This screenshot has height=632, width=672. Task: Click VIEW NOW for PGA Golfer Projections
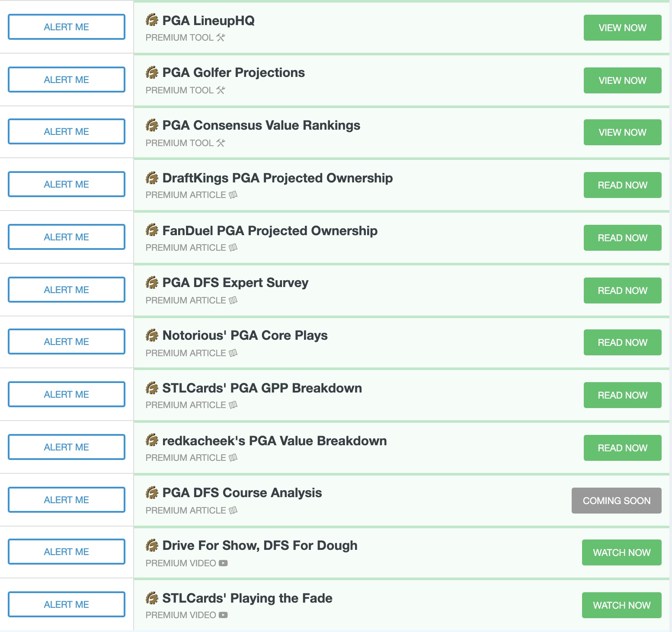623,80
